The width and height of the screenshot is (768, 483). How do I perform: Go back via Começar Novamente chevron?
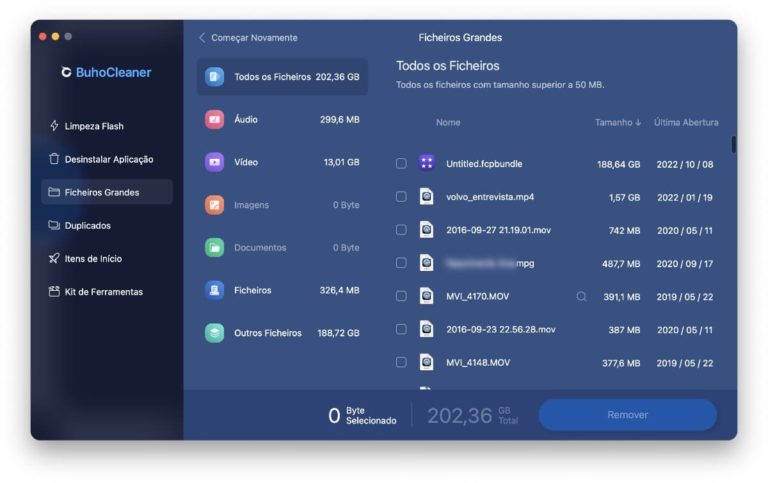tap(202, 38)
